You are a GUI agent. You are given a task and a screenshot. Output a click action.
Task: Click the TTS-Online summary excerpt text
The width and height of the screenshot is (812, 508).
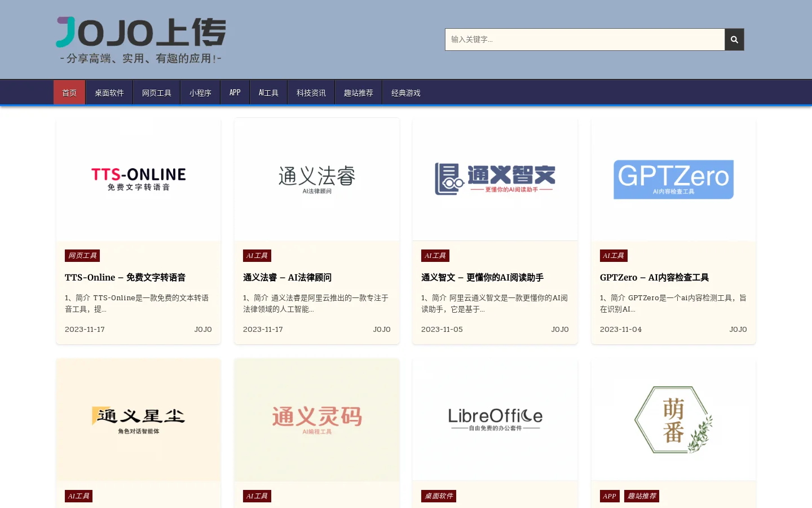coord(137,304)
